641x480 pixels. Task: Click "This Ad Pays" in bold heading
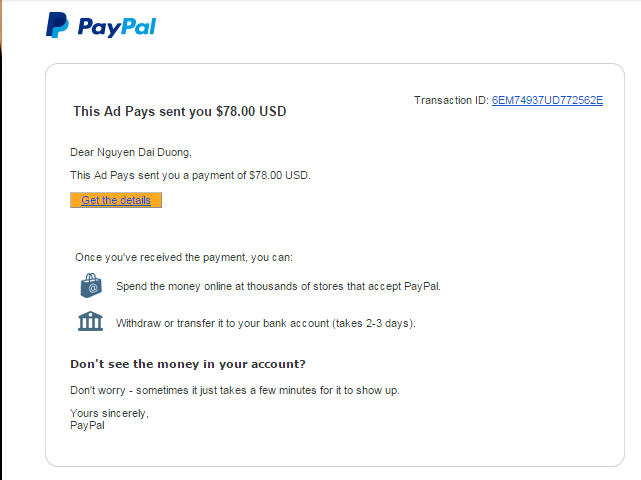tap(109, 111)
